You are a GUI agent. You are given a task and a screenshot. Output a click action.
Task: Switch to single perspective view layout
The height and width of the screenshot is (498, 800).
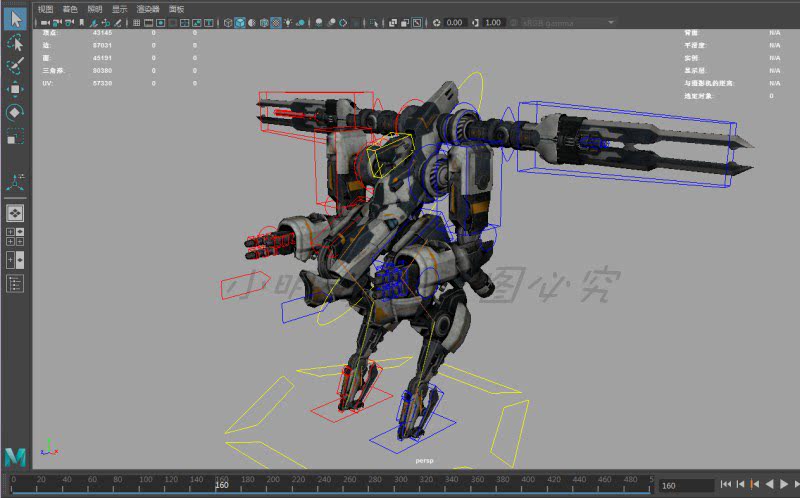click(x=15, y=213)
